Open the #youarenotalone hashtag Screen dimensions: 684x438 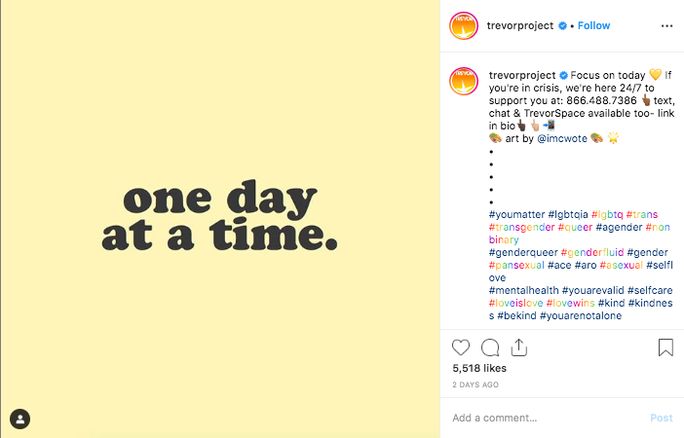pyautogui.click(x=581, y=316)
